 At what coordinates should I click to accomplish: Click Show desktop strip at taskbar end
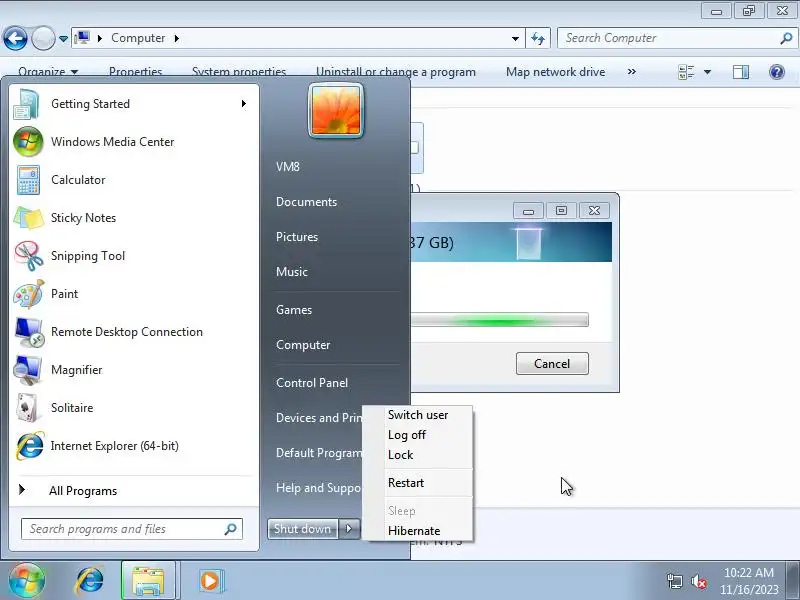pos(793,581)
